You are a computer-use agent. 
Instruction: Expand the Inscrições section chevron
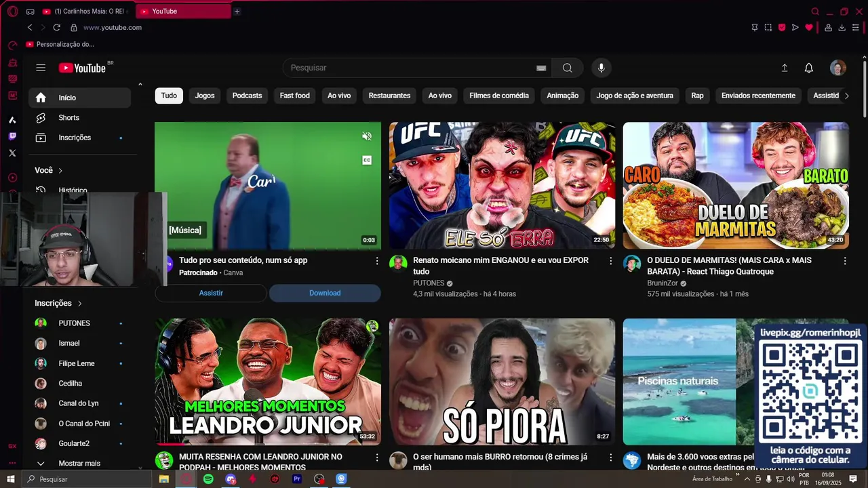(x=79, y=304)
